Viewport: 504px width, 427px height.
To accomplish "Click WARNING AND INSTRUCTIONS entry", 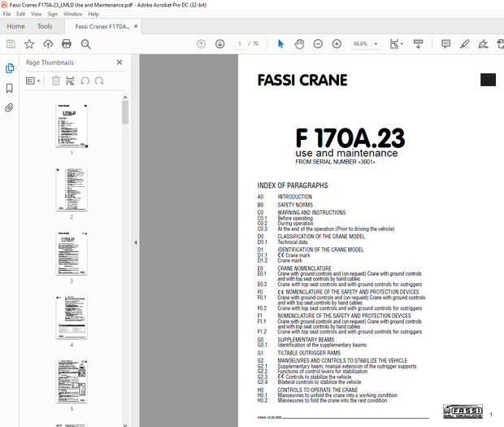I will 311,212.
